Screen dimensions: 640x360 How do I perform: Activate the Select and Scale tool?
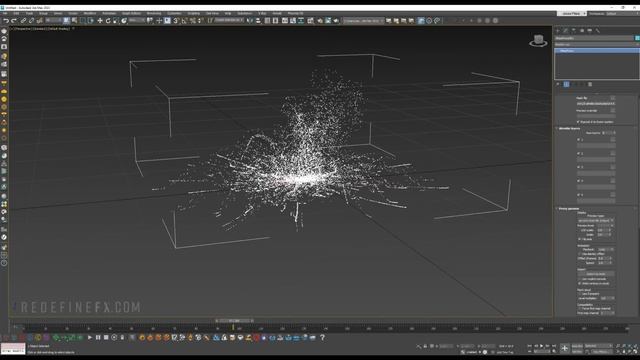[x=116, y=20]
